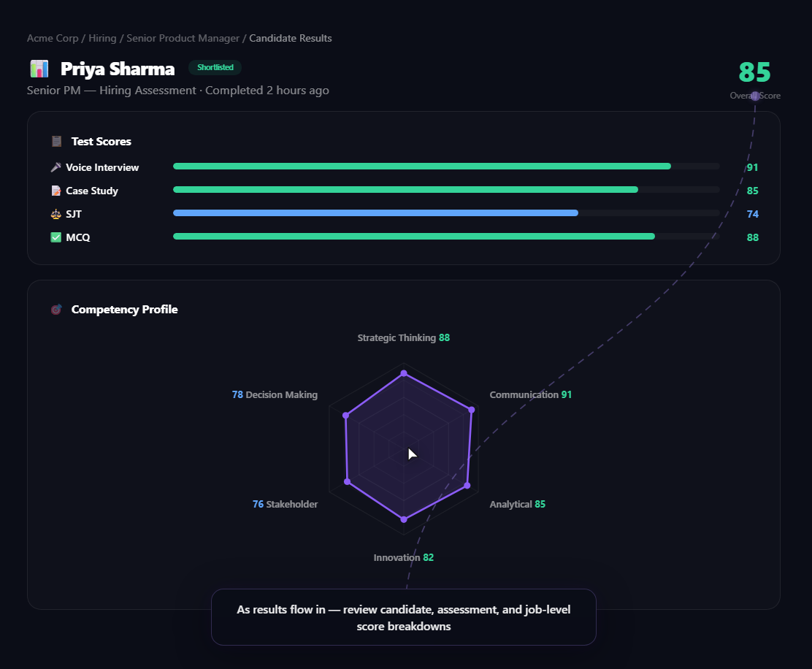
Task: Select the Candidate Results breadcrumb
Action: [x=291, y=38]
